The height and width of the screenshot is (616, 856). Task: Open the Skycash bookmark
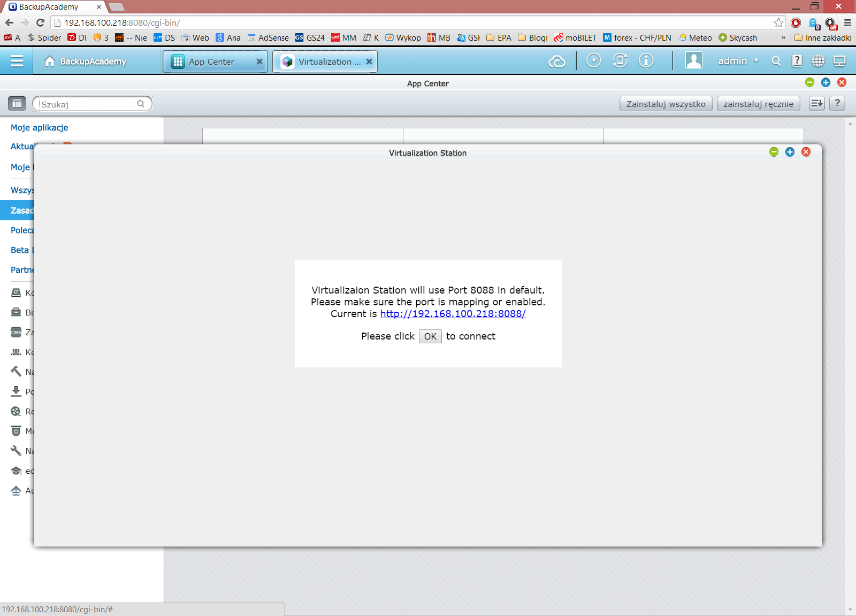738,37
